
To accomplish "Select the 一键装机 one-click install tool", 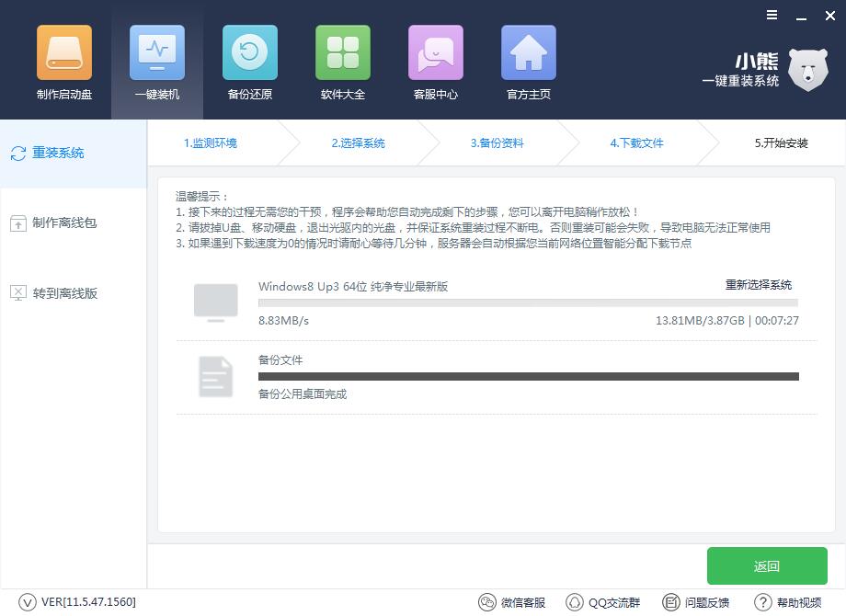I will (x=156, y=60).
